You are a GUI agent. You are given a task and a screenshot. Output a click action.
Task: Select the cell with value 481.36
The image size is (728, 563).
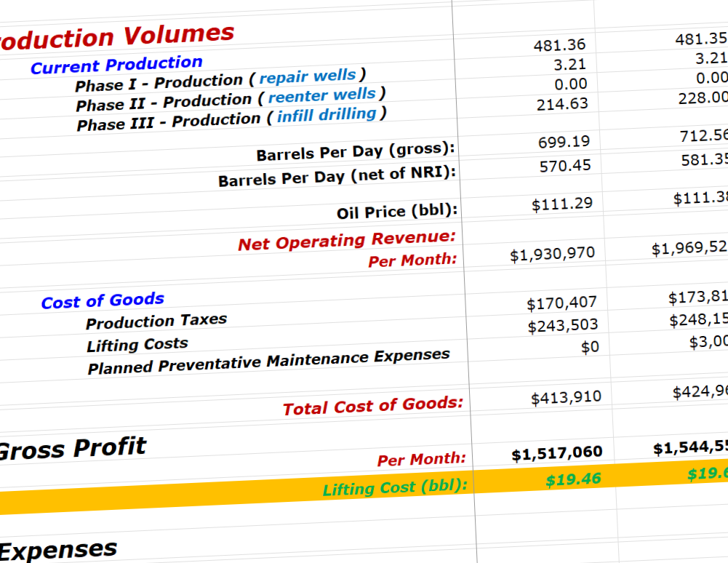coord(559,45)
